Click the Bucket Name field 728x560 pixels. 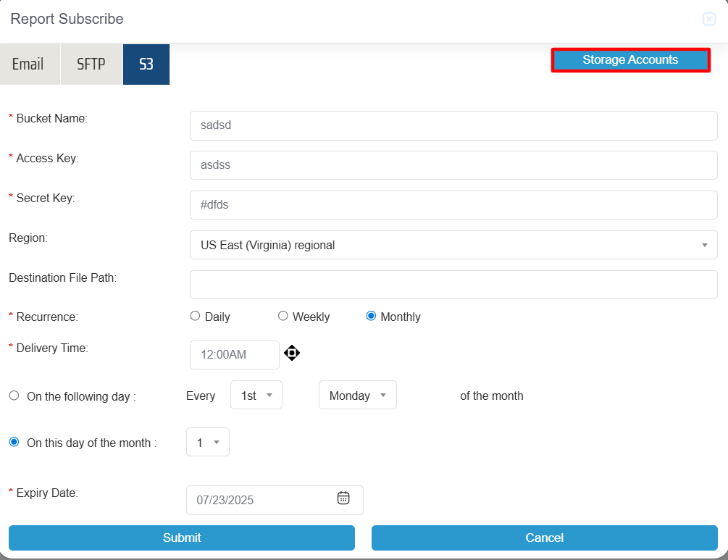pyautogui.click(x=453, y=125)
